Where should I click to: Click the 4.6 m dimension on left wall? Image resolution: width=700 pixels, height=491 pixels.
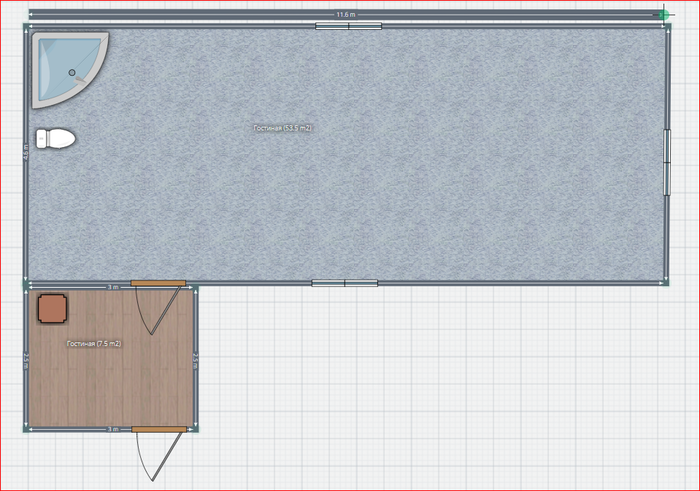pos(25,153)
